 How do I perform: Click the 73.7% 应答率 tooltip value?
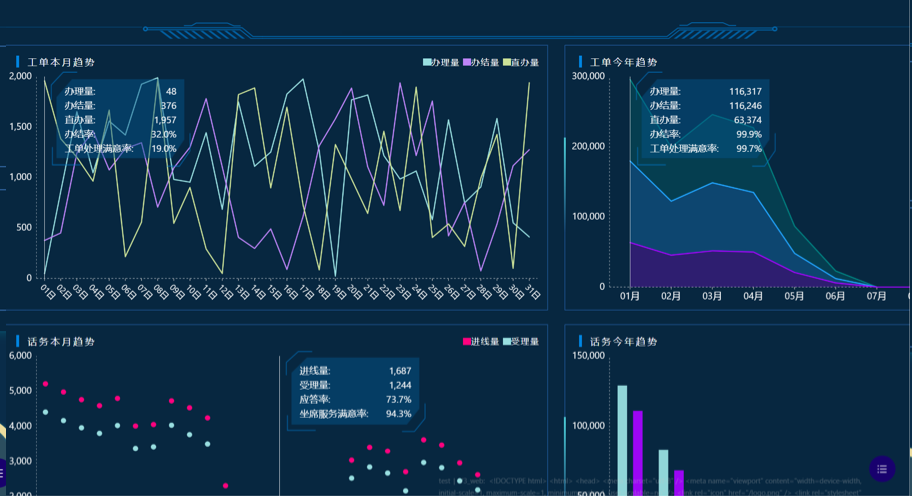tap(398, 399)
